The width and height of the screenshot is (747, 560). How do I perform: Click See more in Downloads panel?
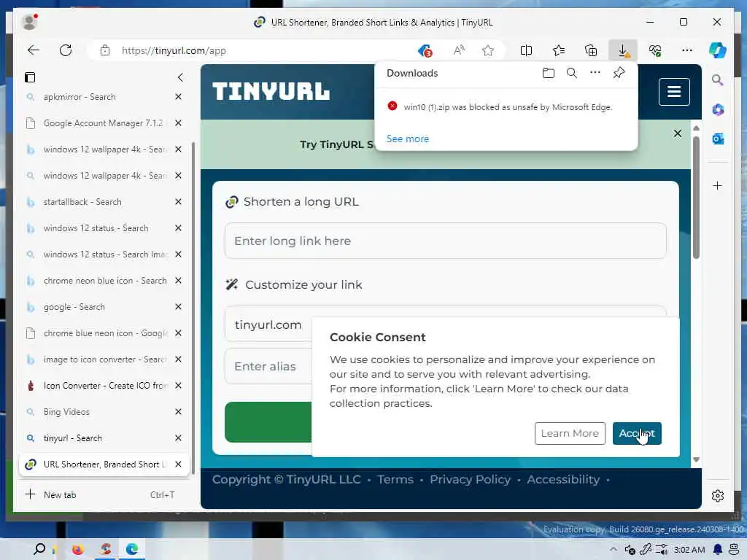pos(407,139)
